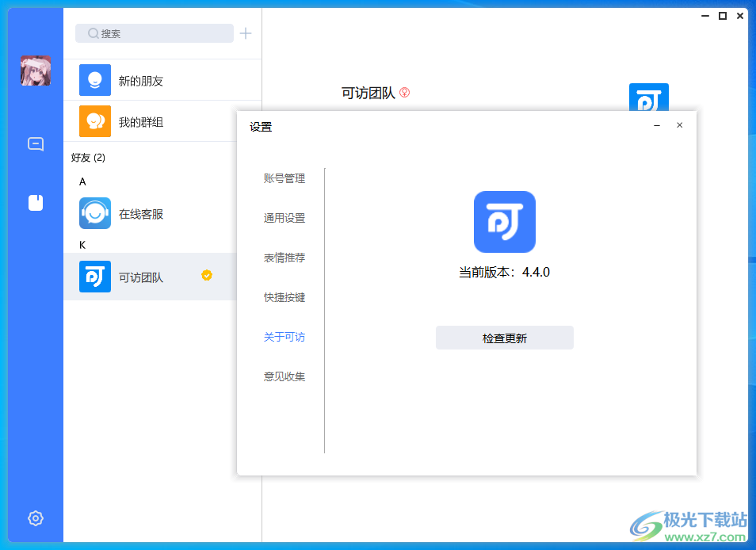Click the verified badge next to 可访团队

click(207, 275)
